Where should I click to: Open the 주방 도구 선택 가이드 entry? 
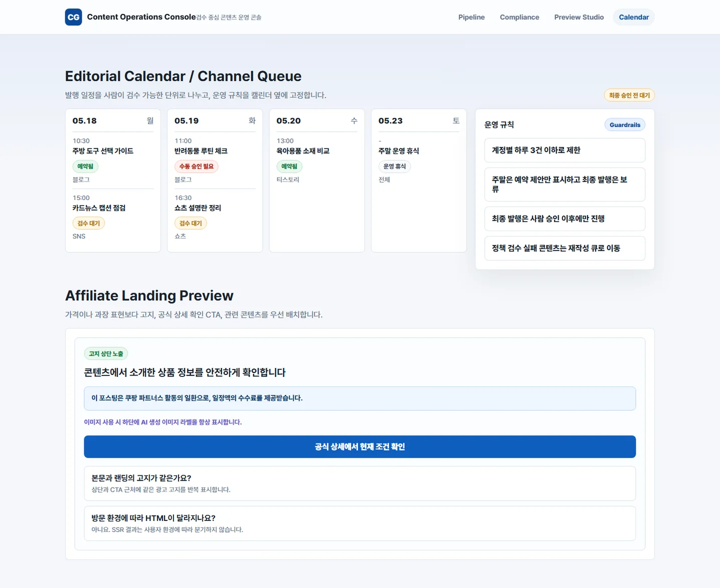click(103, 151)
